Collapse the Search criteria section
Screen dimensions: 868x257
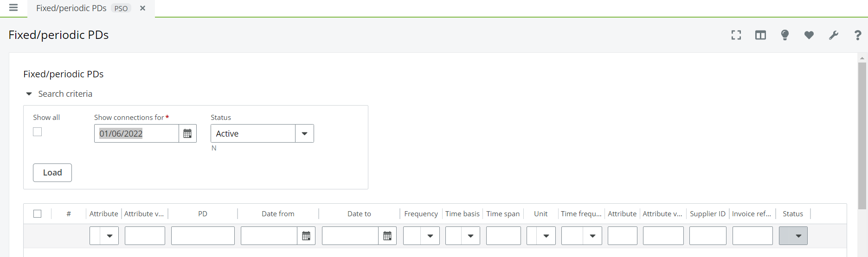click(29, 94)
